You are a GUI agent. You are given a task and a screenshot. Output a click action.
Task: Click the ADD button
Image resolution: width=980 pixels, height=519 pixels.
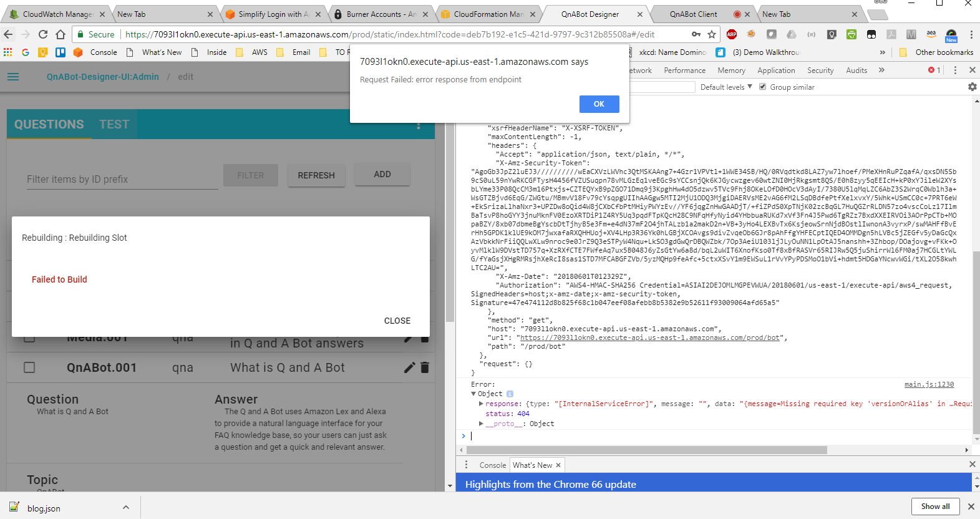pyautogui.click(x=382, y=175)
